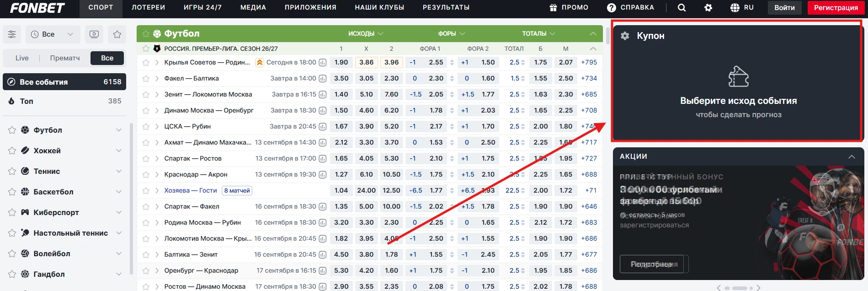The height and width of the screenshot is (291, 868).
Task: Open ИСХОДЫ column dropdown
Action: (x=366, y=34)
